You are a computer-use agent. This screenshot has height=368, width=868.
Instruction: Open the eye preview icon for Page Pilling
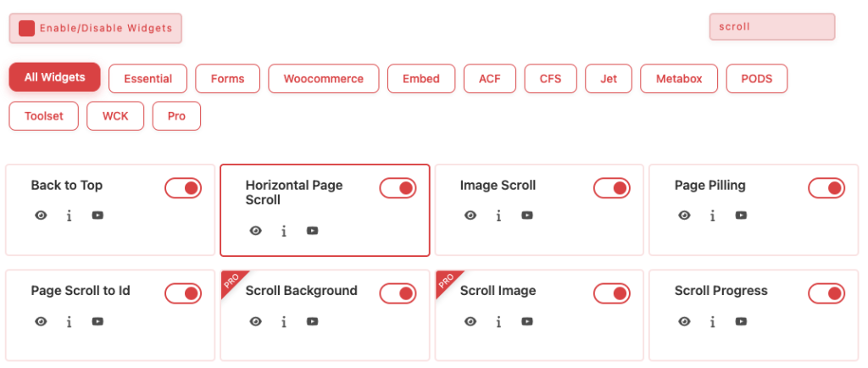pyautogui.click(x=684, y=215)
